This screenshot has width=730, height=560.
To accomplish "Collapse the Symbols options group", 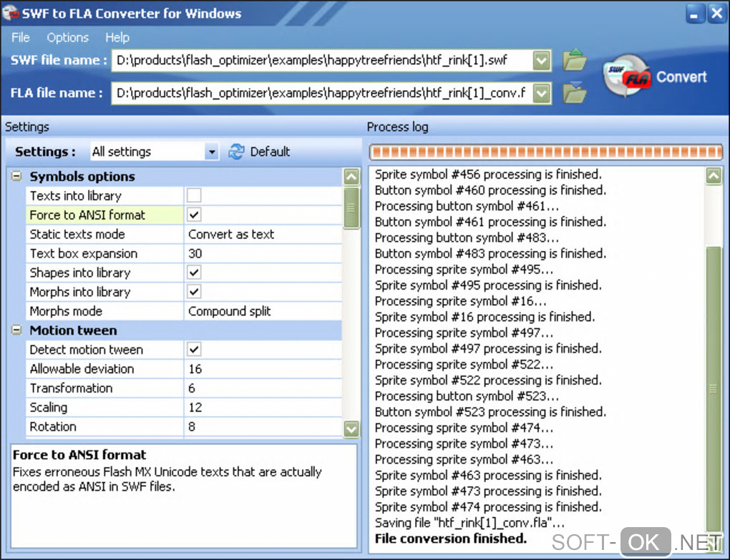I will pos(16,176).
